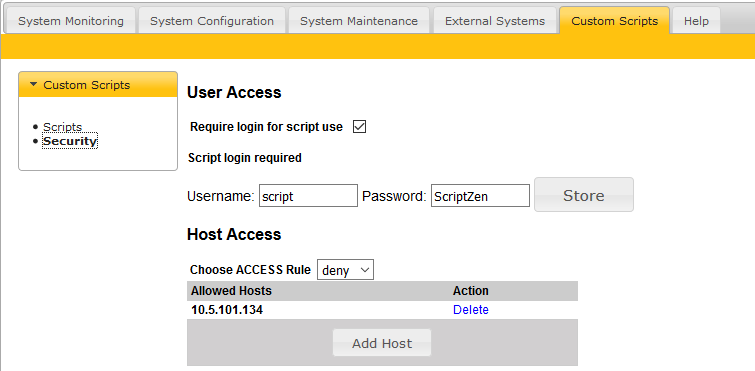This screenshot has width=755, height=371.
Task: Open the External Systems tab
Action: pos(495,21)
